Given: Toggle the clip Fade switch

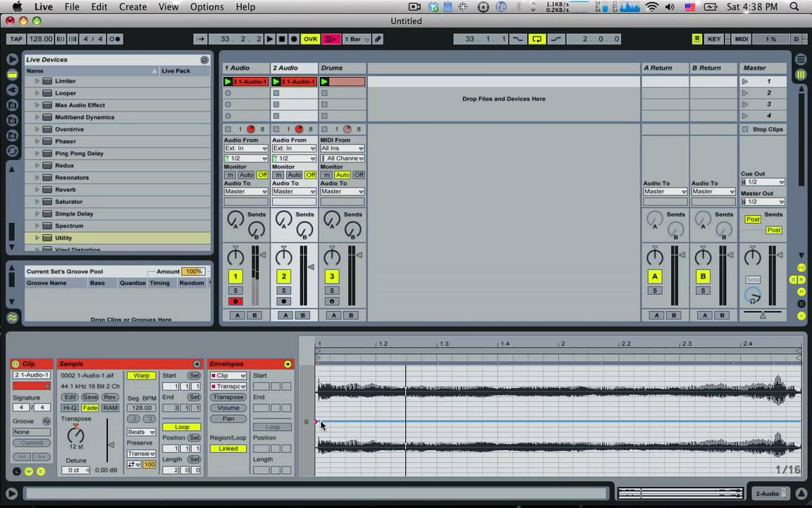Looking at the screenshot, I should coord(90,408).
